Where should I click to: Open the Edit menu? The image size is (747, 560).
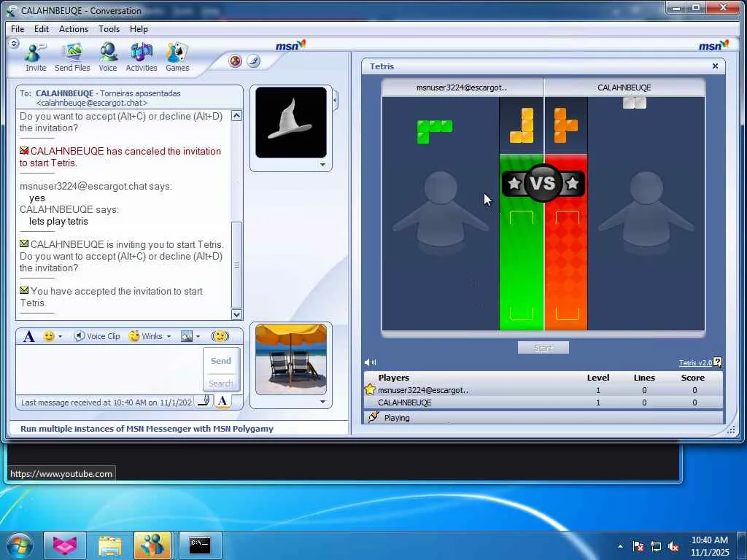[42, 29]
